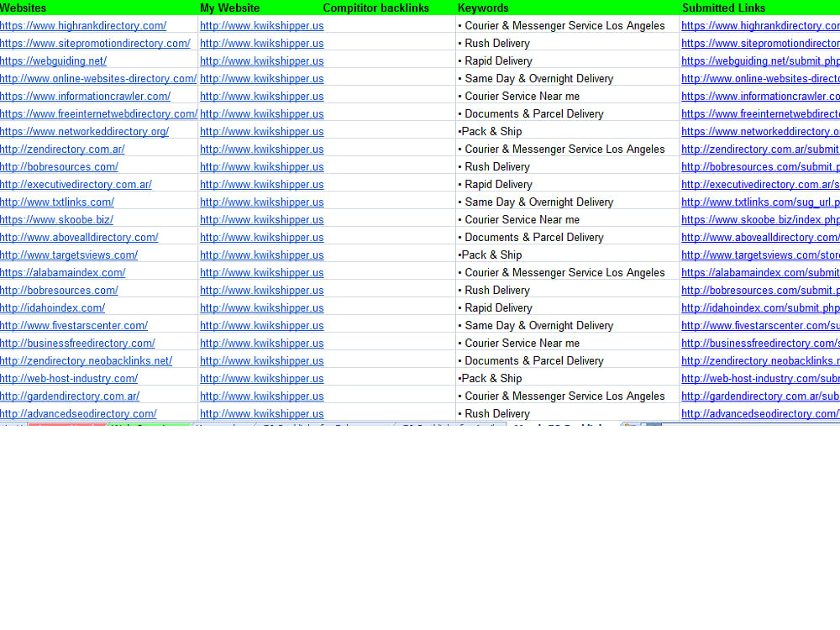
Task: Select Courier Service Near me in informationcrawler row
Action: 519,97
